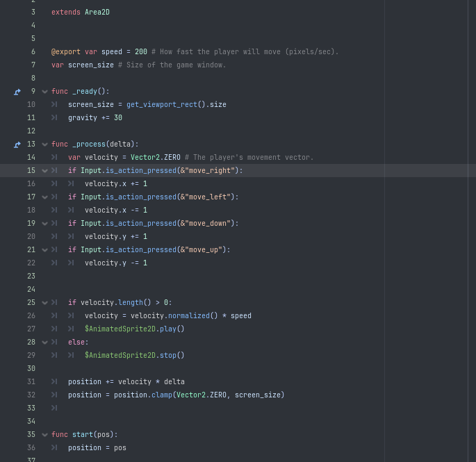The height and width of the screenshot is (462, 476).
Task: Fold the move_right if block
Action: pyautogui.click(x=45, y=171)
